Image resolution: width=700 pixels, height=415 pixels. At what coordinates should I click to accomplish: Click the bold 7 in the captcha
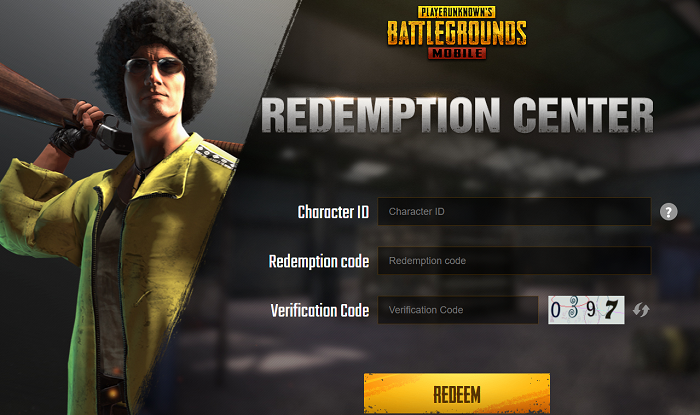pos(611,309)
